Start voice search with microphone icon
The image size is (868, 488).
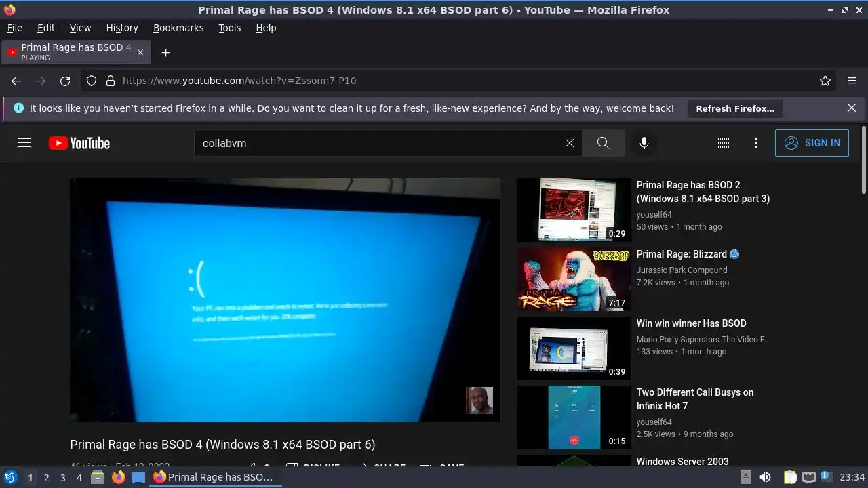[644, 143]
